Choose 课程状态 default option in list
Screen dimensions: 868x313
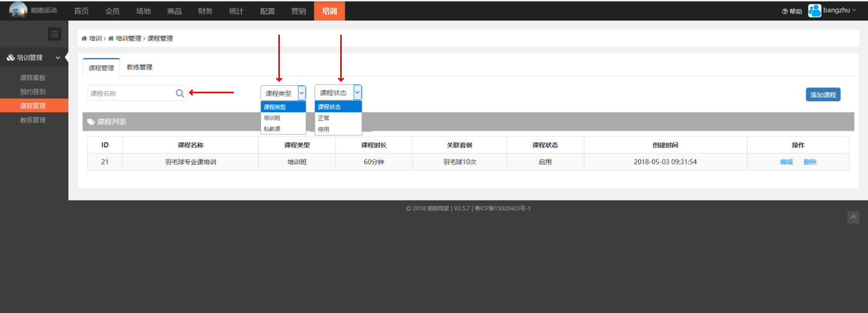(x=338, y=107)
